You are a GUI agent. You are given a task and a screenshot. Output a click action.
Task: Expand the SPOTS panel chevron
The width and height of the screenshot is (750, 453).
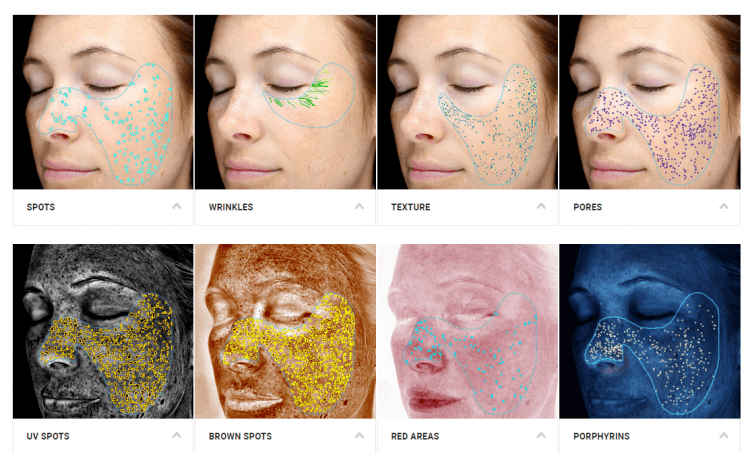point(177,206)
